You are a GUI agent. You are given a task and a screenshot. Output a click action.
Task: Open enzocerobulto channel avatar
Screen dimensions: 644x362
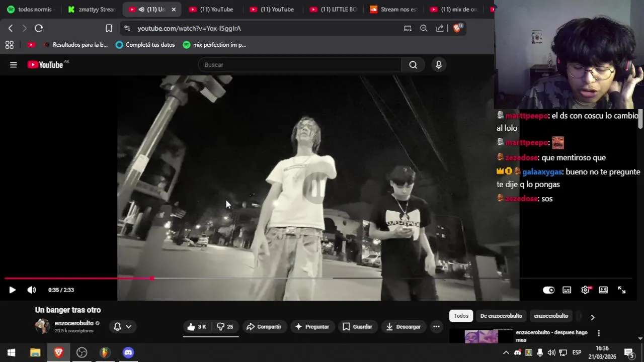tap(42, 326)
